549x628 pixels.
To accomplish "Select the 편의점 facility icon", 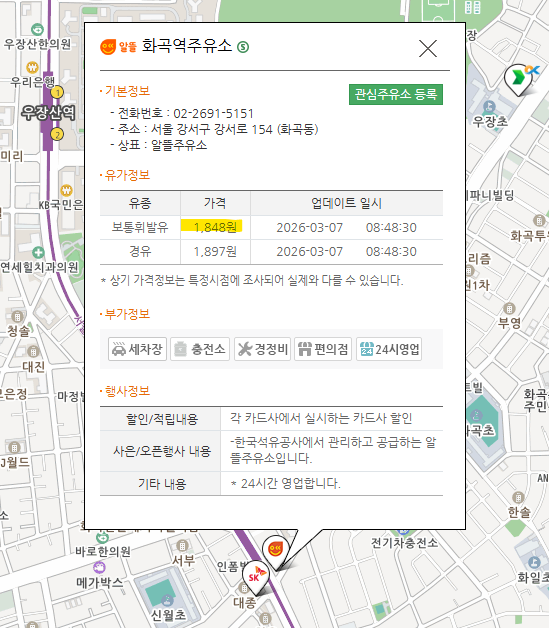I will point(323,349).
